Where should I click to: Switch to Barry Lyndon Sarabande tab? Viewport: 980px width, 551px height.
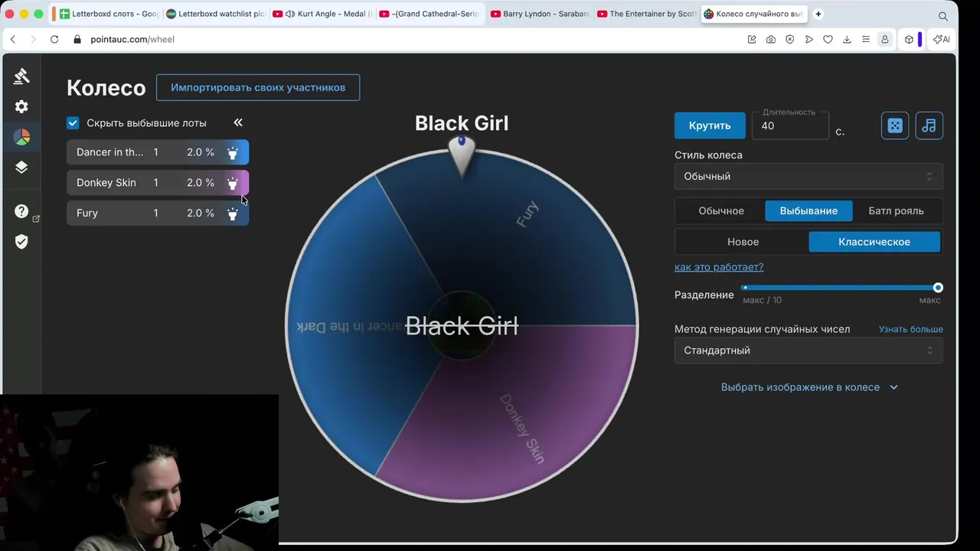click(x=539, y=14)
